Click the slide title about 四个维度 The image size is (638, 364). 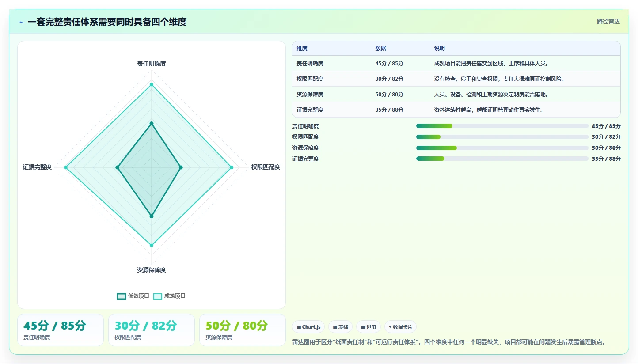(x=107, y=22)
